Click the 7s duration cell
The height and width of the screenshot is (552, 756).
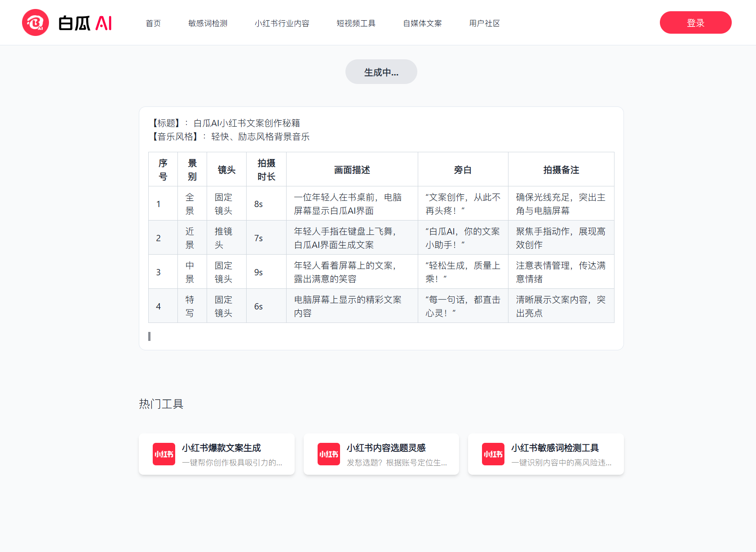coord(266,238)
